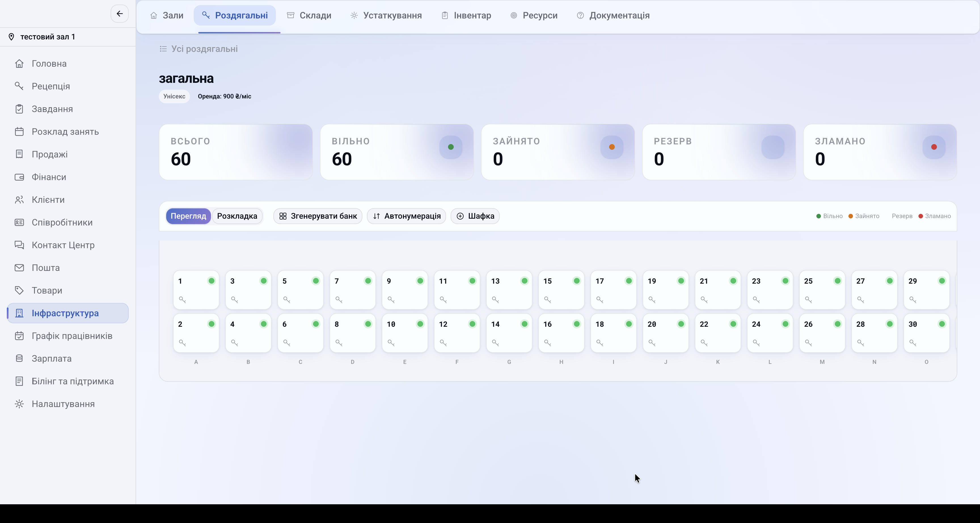This screenshot has width=980, height=523.
Task: Click the Унісекс tag
Action: pyautogui.click(x=174, y=96)
